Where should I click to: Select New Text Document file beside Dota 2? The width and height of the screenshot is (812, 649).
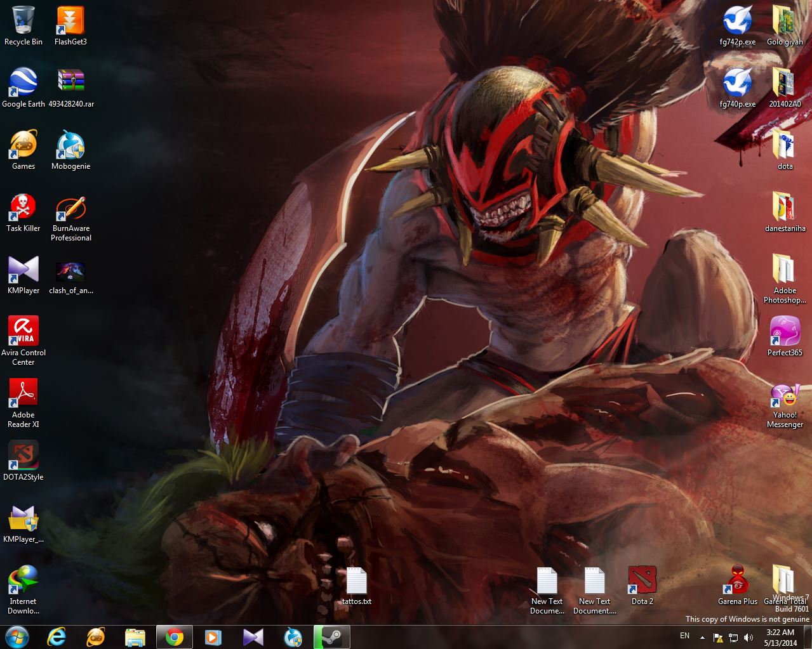[594, 589]
